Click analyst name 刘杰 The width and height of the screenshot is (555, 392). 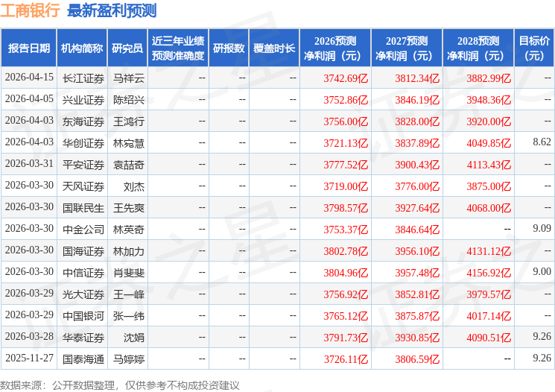134,186
